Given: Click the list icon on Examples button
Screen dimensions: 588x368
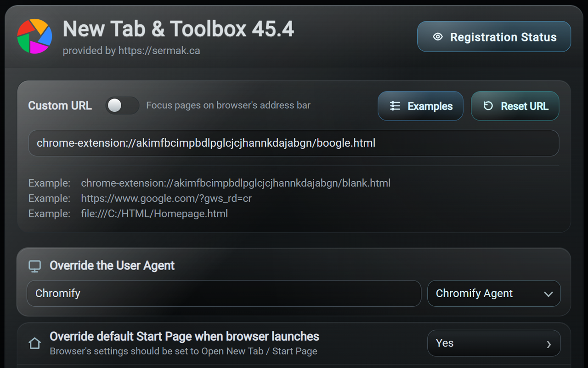Looking at the screenshot, I should (395, 106).
